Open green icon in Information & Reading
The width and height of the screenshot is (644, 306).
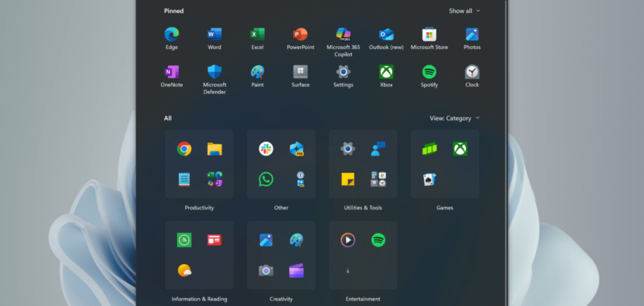point(184,240)
